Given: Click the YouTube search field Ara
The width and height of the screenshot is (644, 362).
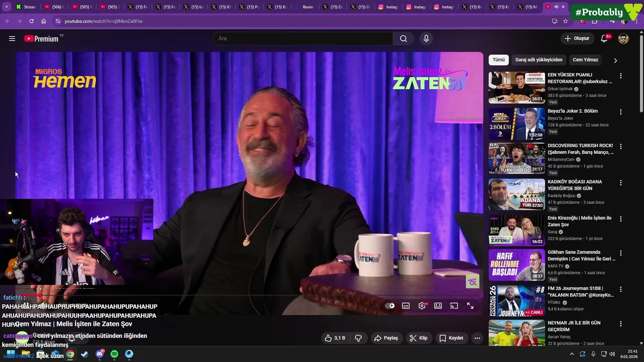Looking at the screenshot, I should pyautogui.click(x=303, y=39).
